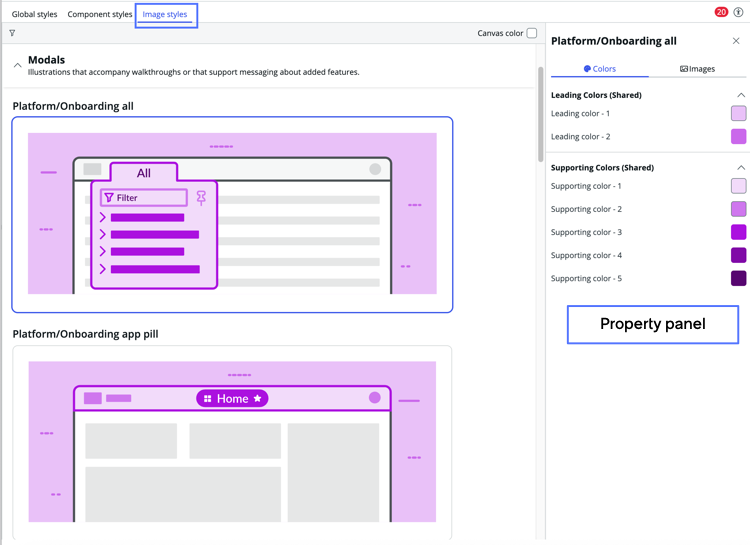Close the Platform/Onboarding all property panel

(736, 41)
